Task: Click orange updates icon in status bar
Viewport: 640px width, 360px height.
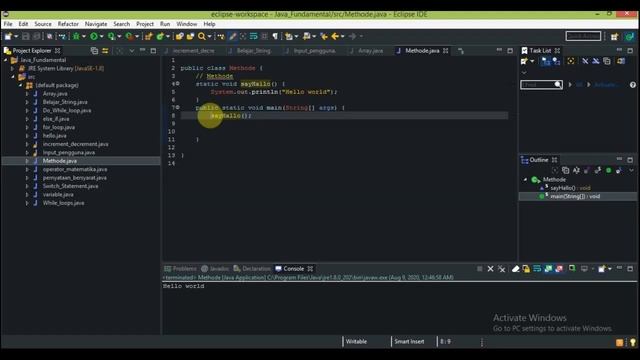Action: click(620, 342)
